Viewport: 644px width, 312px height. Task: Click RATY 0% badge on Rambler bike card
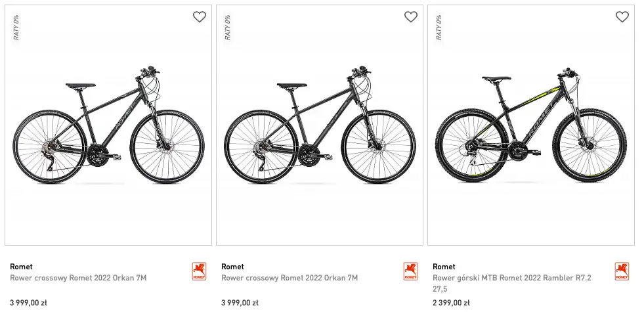[x=439, y=27]
